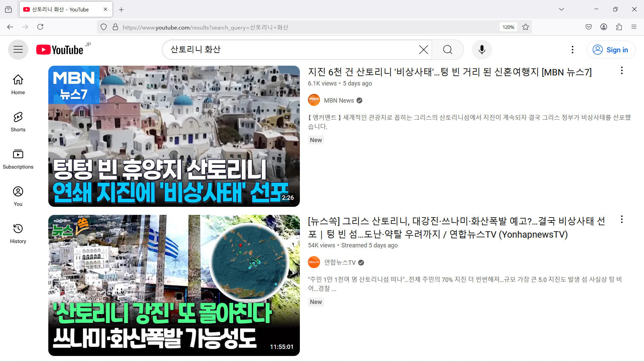The image size is (644, 362).
Task: Open the MBN News channel name link
Action: tap(339, 101)
